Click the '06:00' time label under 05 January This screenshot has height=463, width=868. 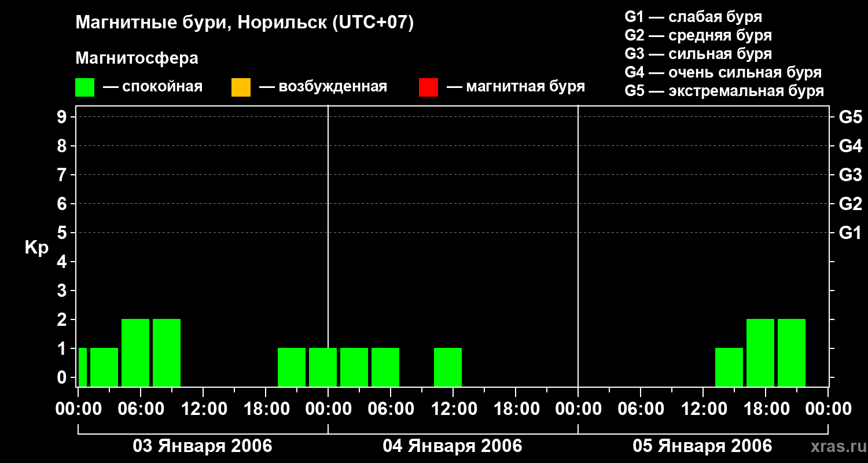click(x=641, y=409)
